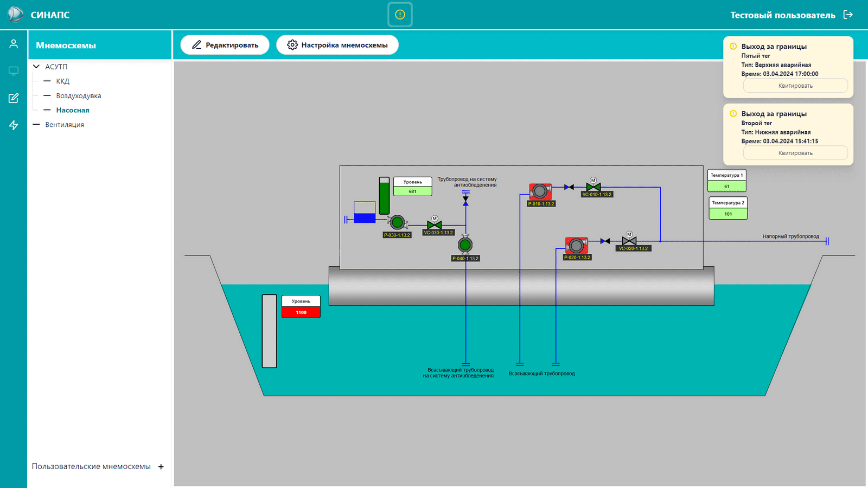The height and width of the screenshot is (488, 868).
Task: Click Нижняя аварийная alarm type text
Action: [783, 132]
